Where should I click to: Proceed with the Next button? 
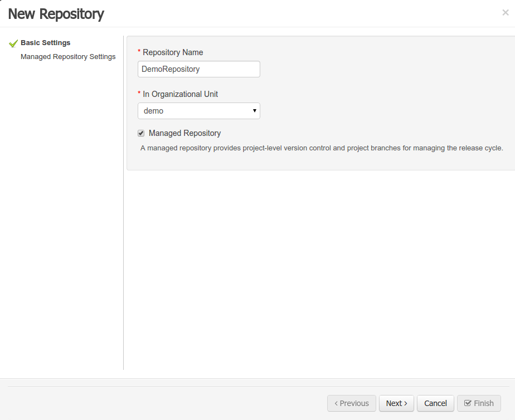396,403
